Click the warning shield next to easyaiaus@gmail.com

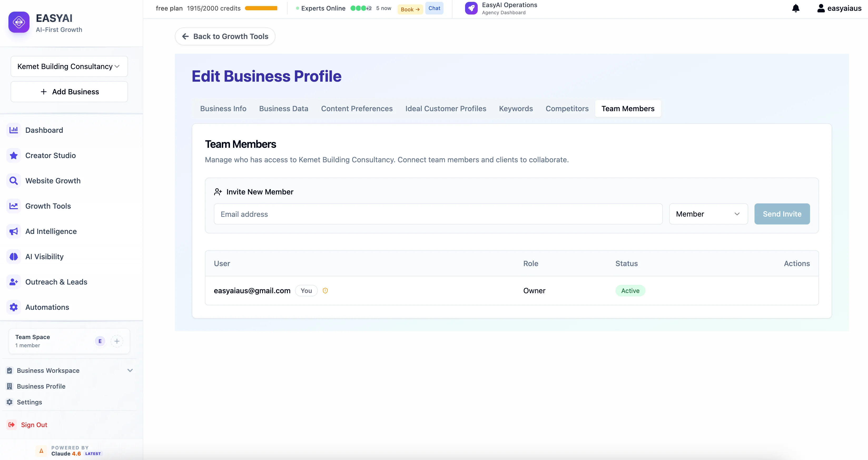pos(325,291)
